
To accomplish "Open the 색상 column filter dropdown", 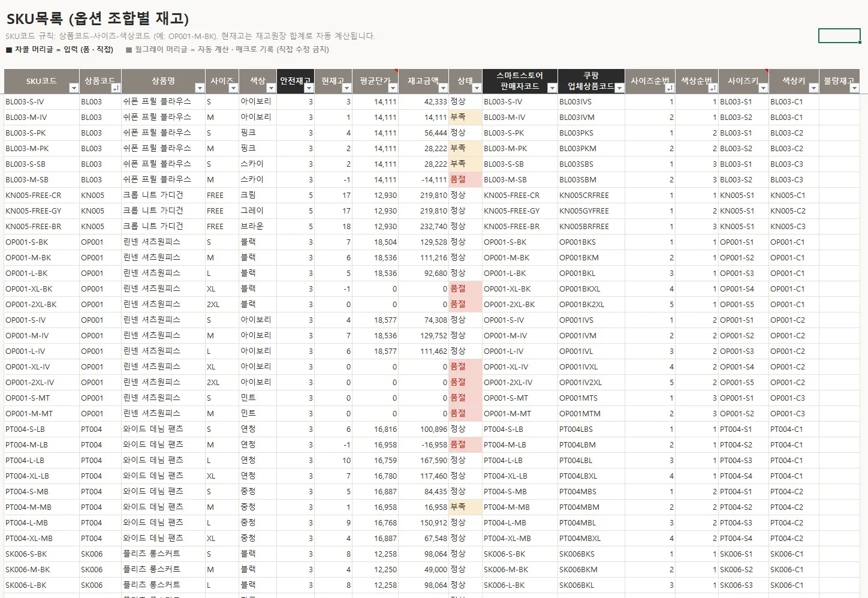I will (271, 88).
